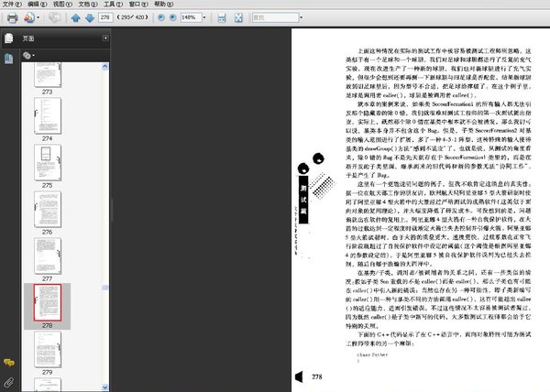
Task: Click the page number field showing 278
Action: pos(105,17)
